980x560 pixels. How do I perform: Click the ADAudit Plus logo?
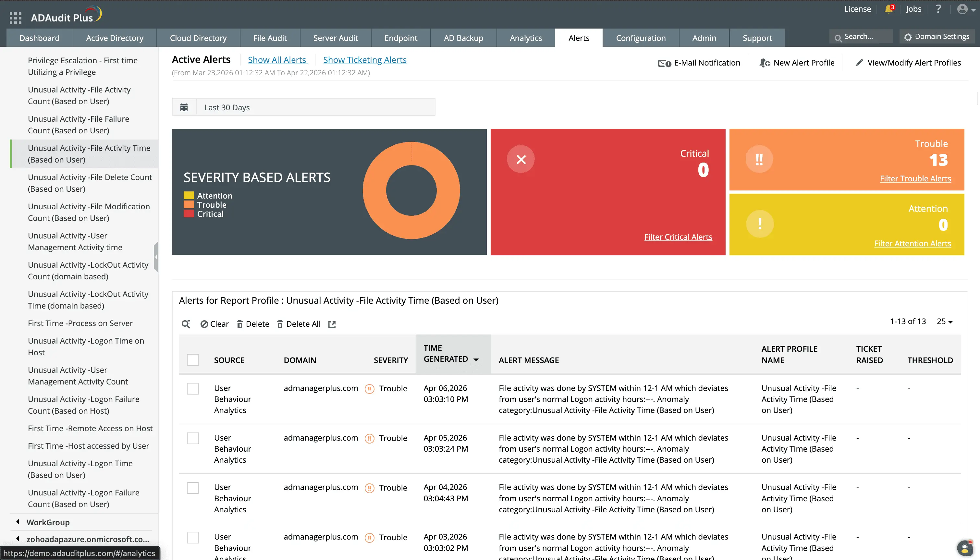[x=66, y=15]
